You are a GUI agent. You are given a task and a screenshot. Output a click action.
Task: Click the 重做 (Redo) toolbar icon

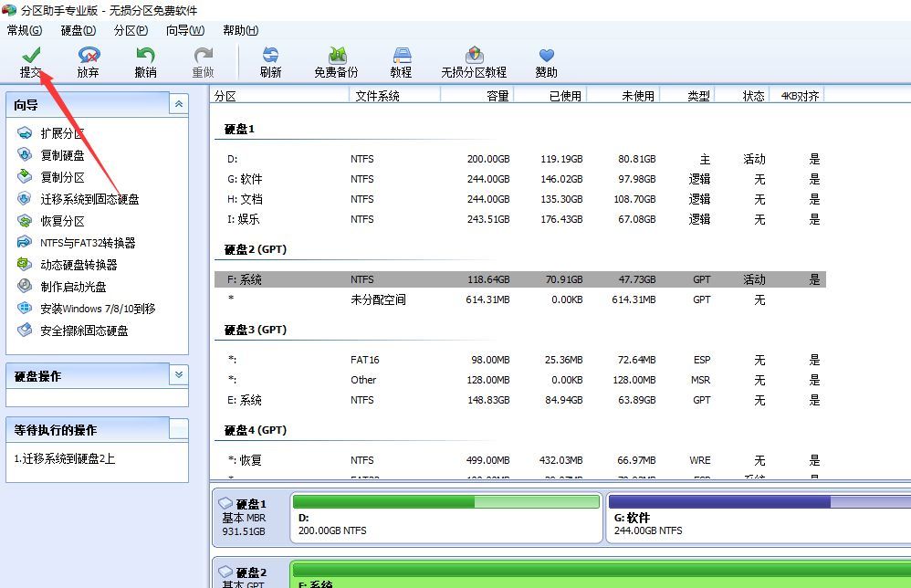point(204,55)
